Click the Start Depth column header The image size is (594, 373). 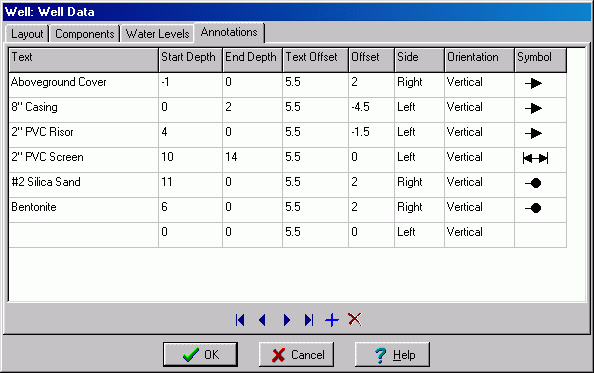(x=190, y=60)
